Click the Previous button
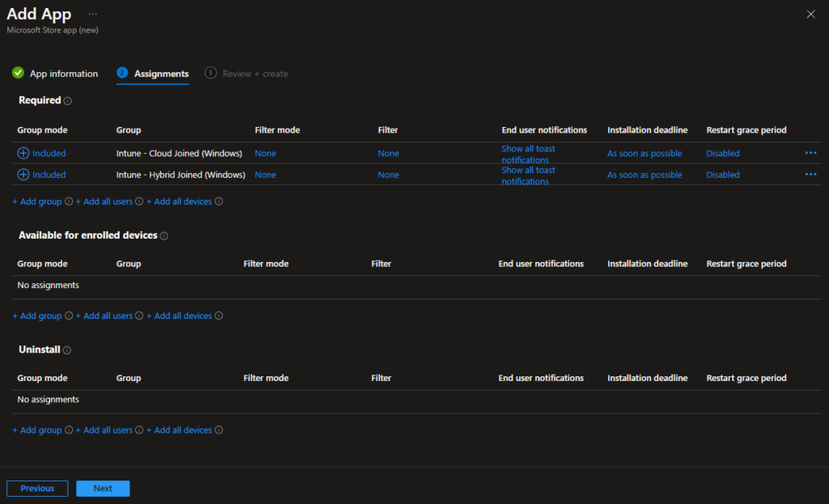Image resolution: width=829 pixels, height=504 pixels. tap(37, 488)
